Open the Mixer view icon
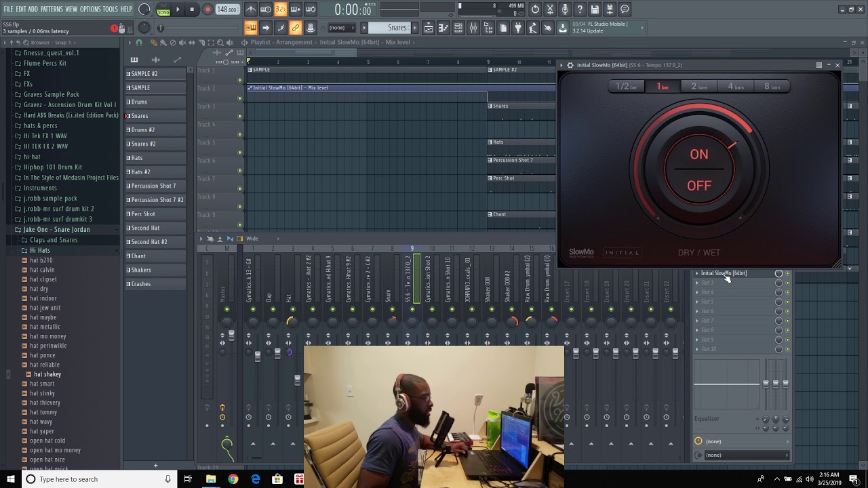This screenshot has width=868, height=488. coord(473,28)
